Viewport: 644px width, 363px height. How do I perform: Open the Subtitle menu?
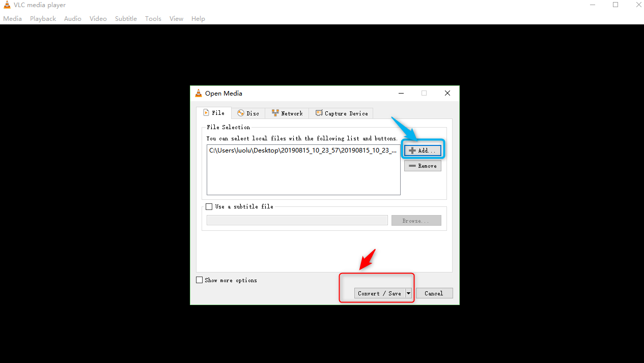[x=126, y=19]
